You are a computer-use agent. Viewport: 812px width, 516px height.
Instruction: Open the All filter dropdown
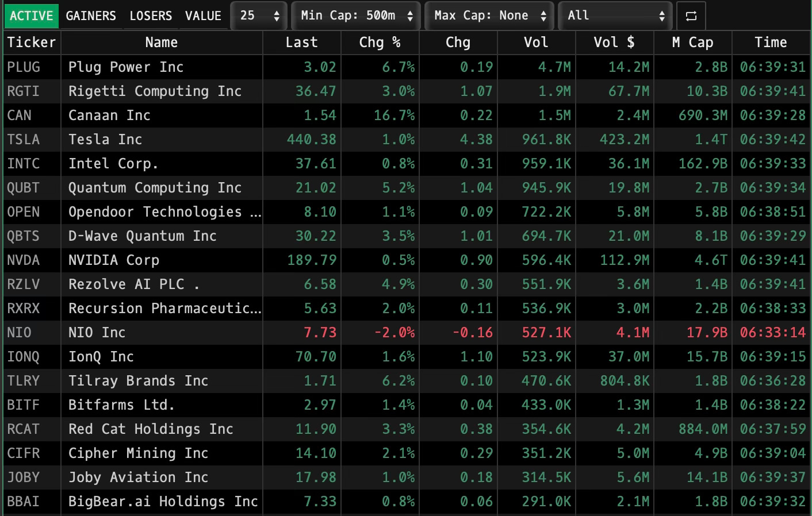click(615, 16)
